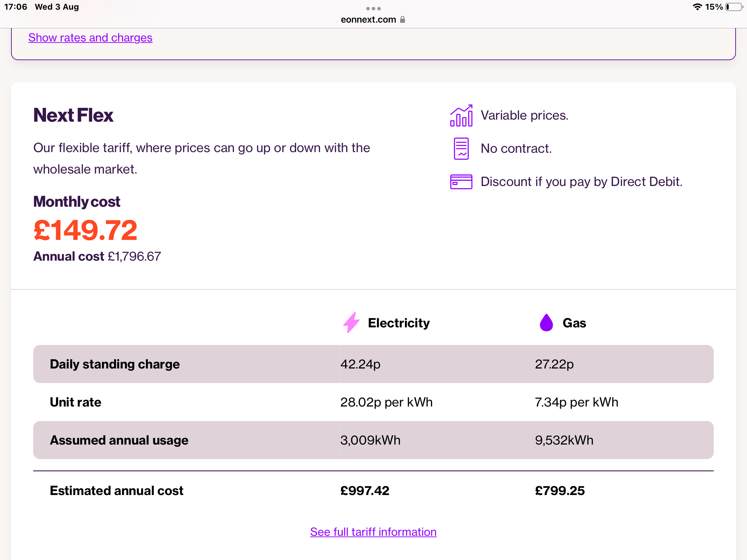Tap the Wi-Fi status icon
The height and width of the screenshot is (560, 747).
click(697, 7)
